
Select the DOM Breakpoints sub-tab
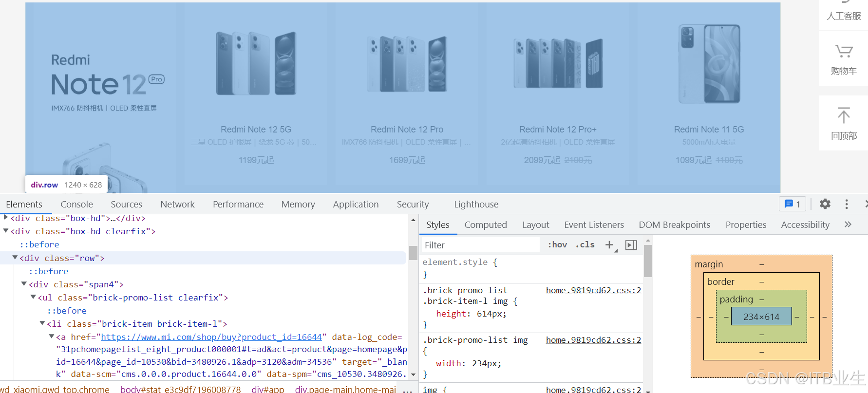click(x=674, y=225)
